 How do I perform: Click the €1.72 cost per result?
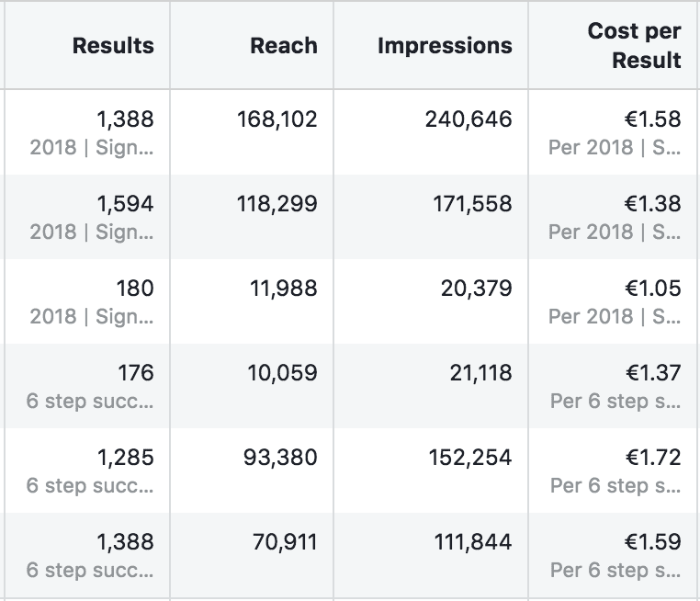click(x=652, y=458)
